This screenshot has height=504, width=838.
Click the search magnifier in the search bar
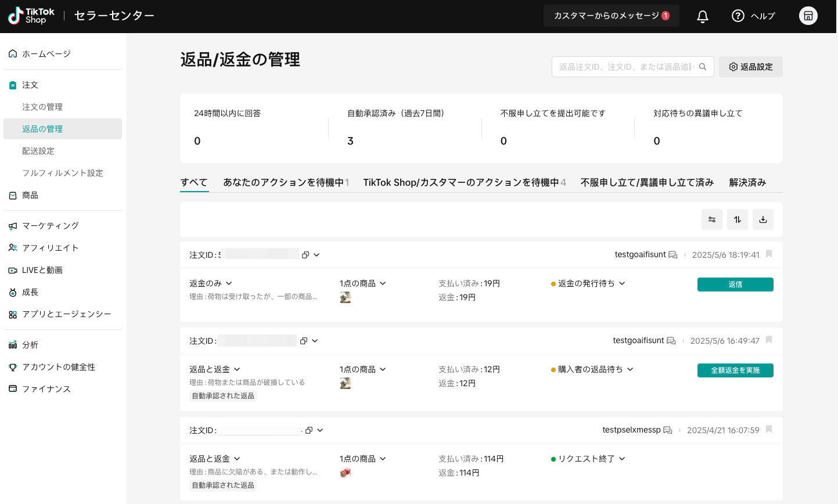(x=703, y=67)
